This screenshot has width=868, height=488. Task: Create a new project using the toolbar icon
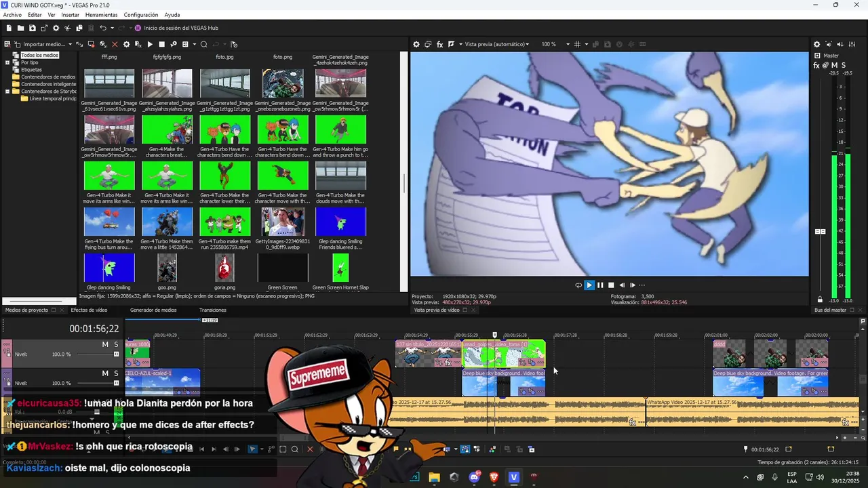point(9,28)
